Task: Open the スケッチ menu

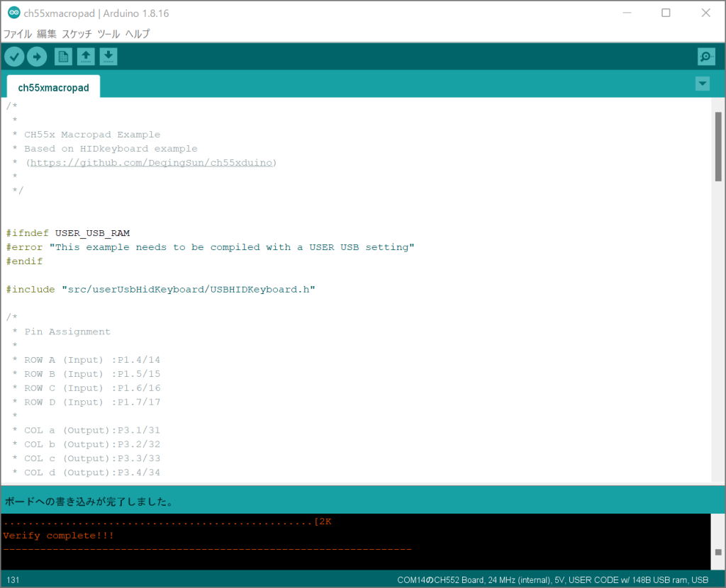Action: pos(77,33)
